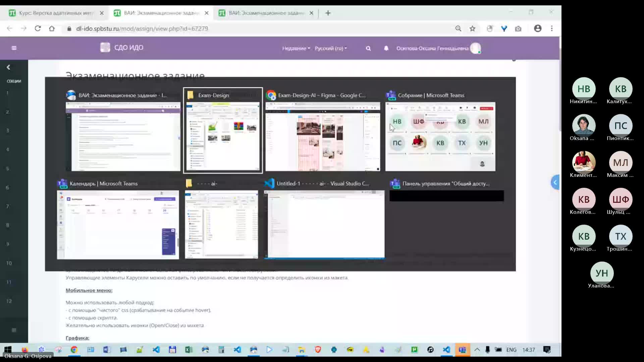Collapse the sections sidebar with the left arrow
The height and width of the screenshot is (362, 644).
8,67
